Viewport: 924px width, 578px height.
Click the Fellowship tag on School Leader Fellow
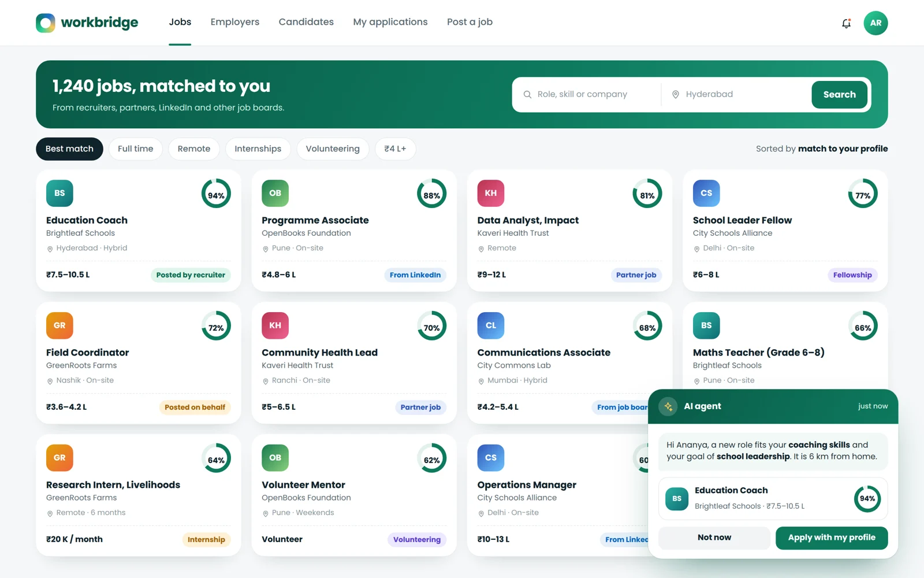(852, 275)
